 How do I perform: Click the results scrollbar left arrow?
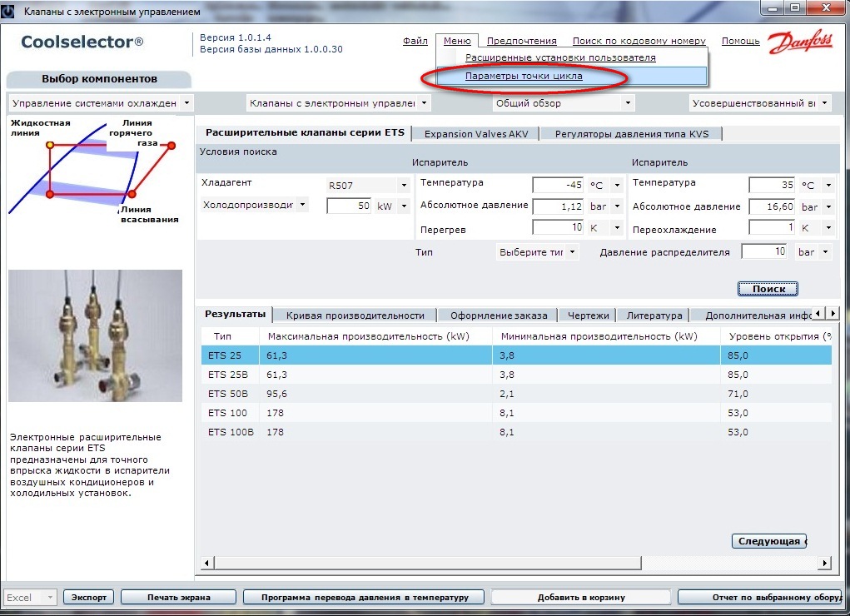[207, 563]
